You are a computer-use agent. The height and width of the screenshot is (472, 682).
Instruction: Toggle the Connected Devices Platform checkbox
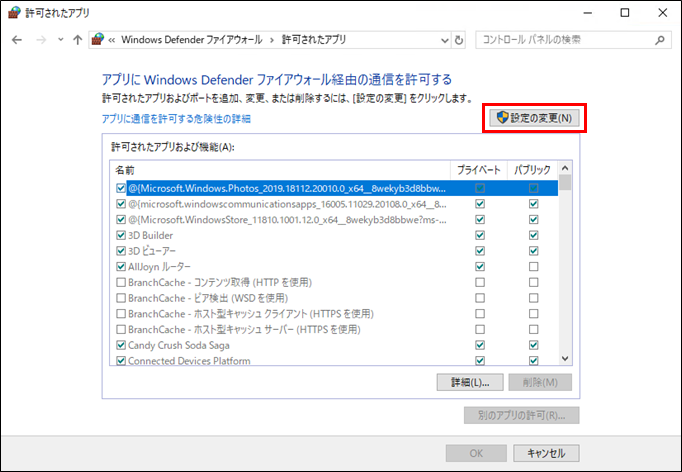(x=121, y=361)
